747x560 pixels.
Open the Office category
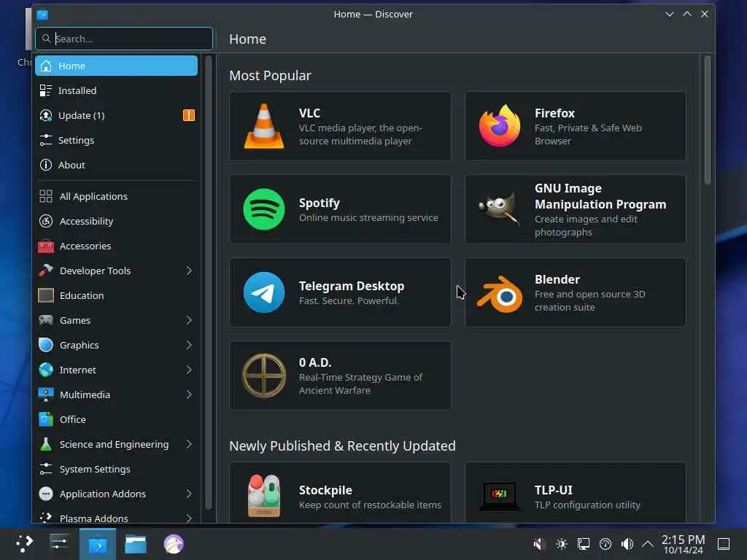[x=116, y=419]
